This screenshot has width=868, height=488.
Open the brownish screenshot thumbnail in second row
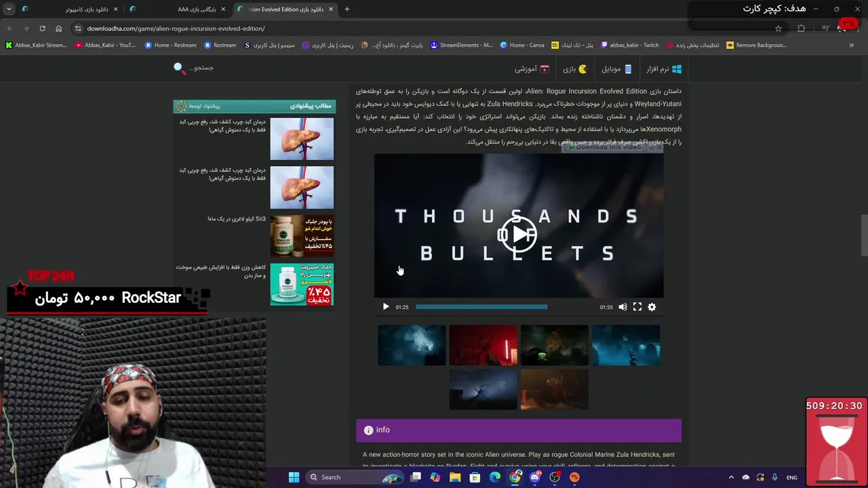tap(555, 389)
